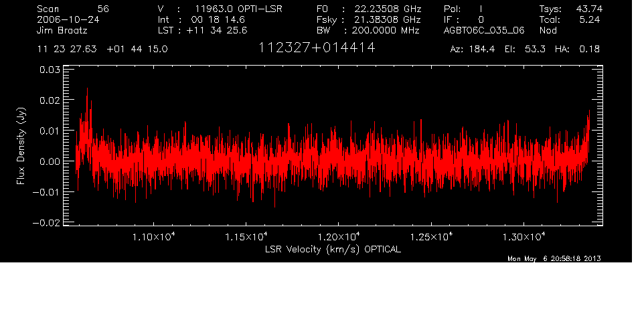The width and height of the screenshot is (644, 328).
Task: Click the IF value 0
Action: click(481, 19)
